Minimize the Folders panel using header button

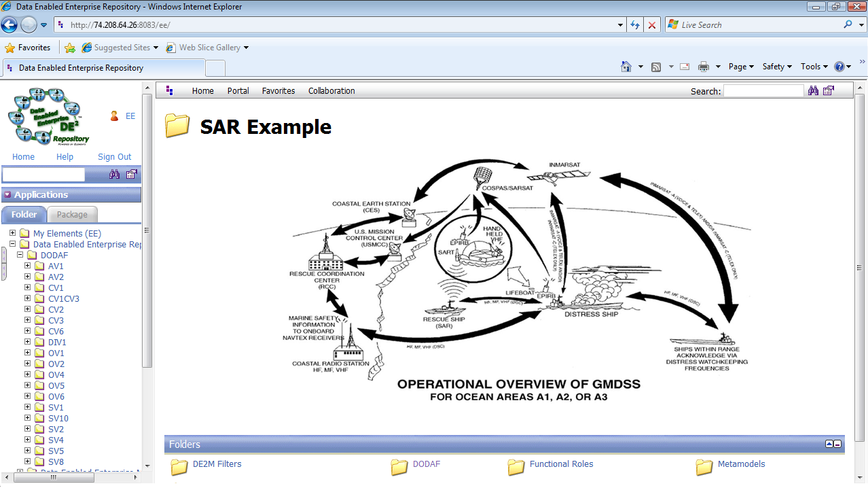click(837, 444)
